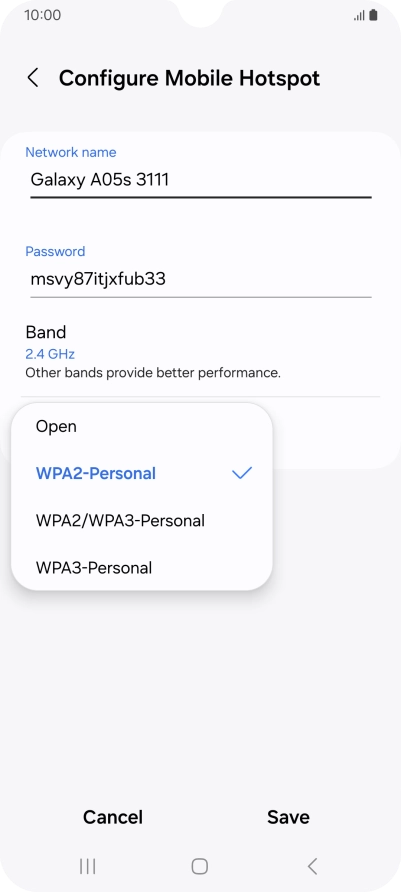Select WPA2-Personal security option
The height and width of the screenshot is (892, 401).
pos(142,473)
